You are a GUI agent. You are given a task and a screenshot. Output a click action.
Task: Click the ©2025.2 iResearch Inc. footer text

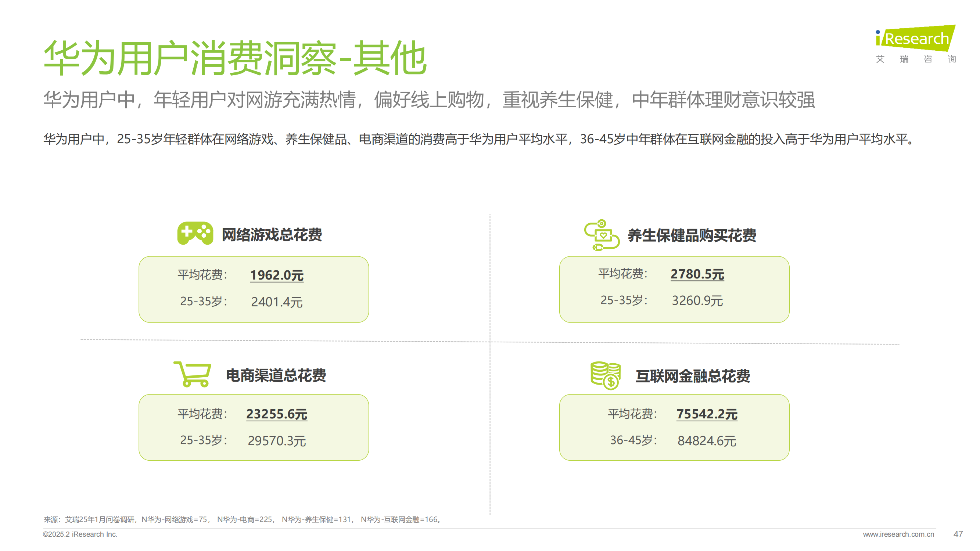pyautogui.click(x=80, y=534)
